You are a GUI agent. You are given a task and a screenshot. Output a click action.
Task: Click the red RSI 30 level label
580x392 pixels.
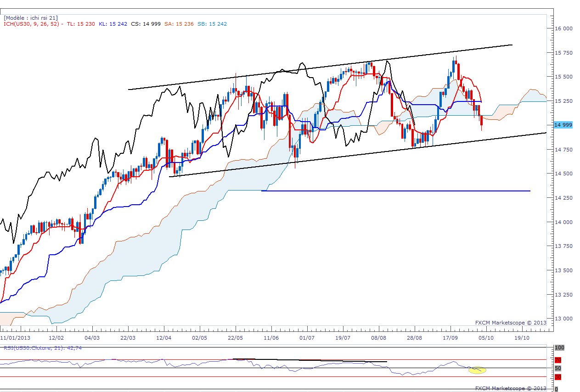point(558,377)
